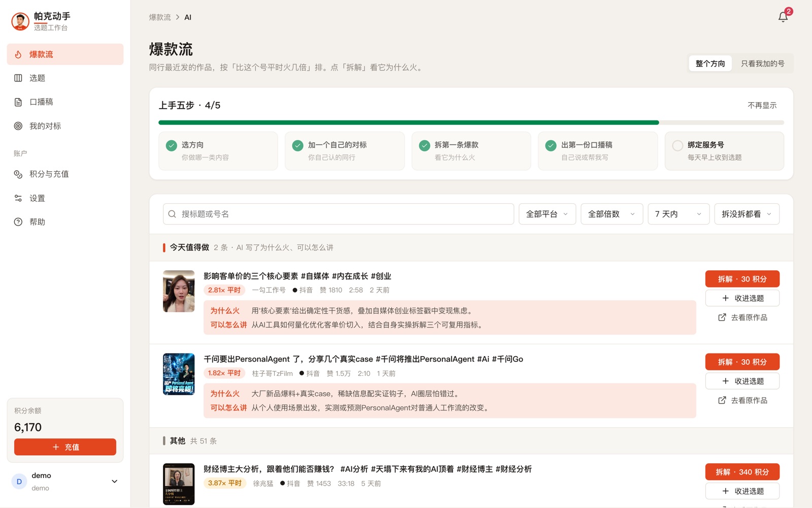Click the search magnifier icon
Screen dimensions: 812x508
(x=172, y=214)
